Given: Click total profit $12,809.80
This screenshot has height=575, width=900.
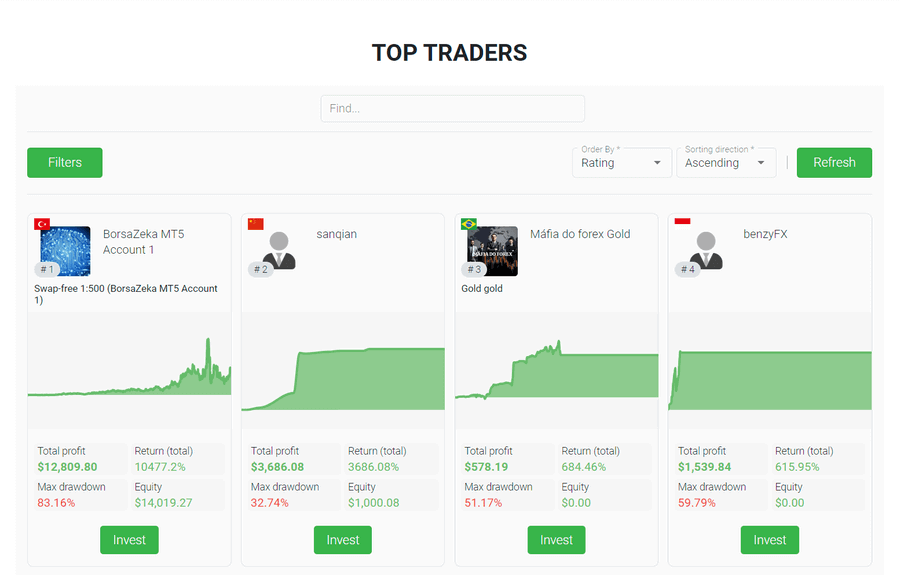Looking at the screenshot, I should pyautogui.click(x=67, y=467).
